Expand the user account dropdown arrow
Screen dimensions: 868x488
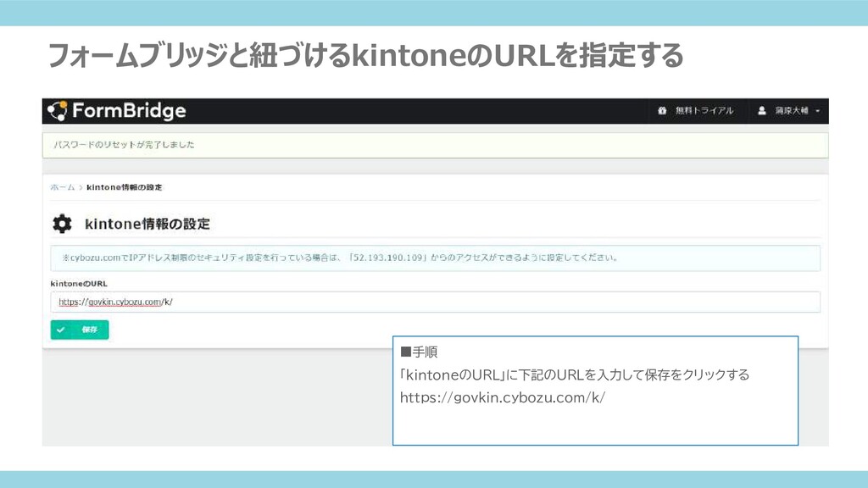(x=818, y=111)
